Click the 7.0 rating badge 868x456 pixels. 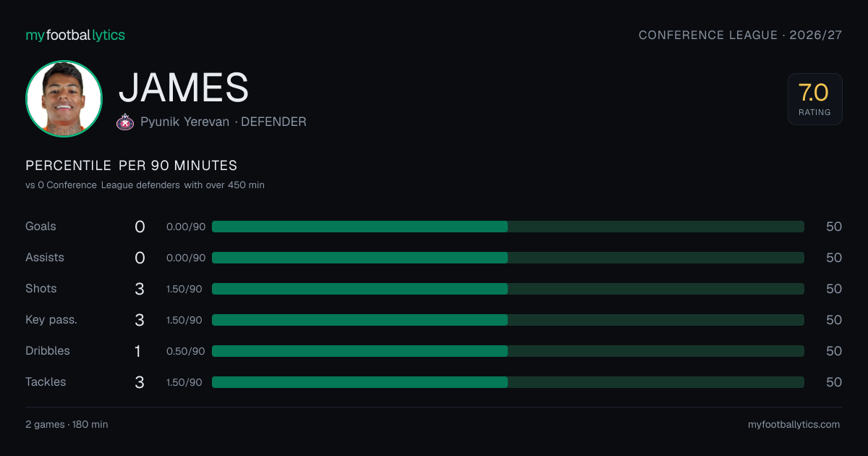pyautogui.click(x=814, y=99)
